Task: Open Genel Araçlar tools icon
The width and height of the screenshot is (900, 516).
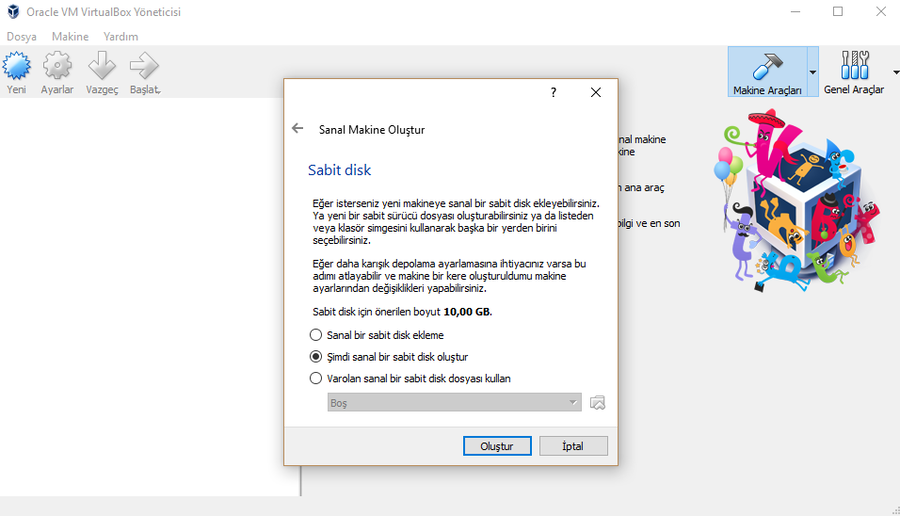Action: [x=853, y=67]
